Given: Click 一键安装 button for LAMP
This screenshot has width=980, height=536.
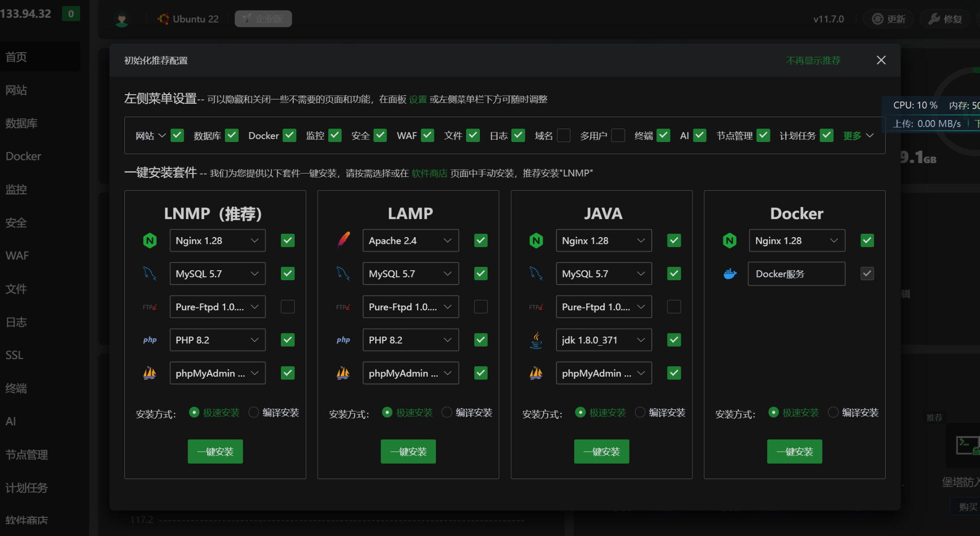Looking at the screenshot, I should pos(408,451).
